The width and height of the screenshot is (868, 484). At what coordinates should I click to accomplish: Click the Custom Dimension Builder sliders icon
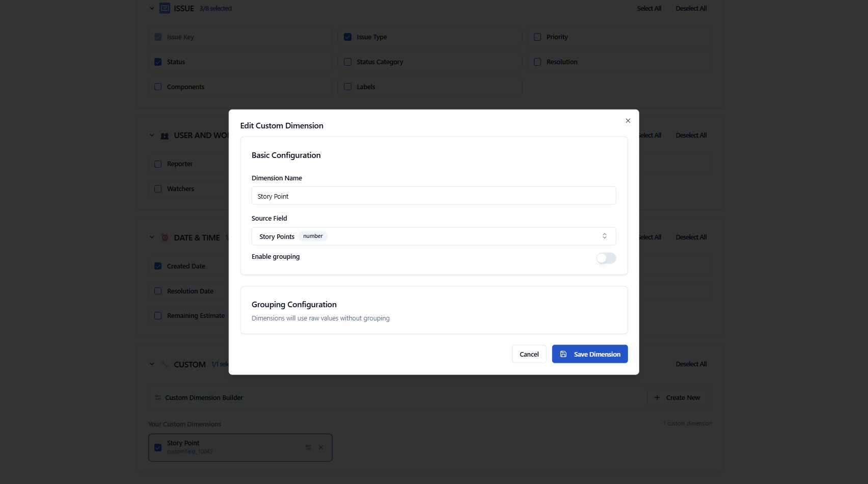tap(157, 397)
